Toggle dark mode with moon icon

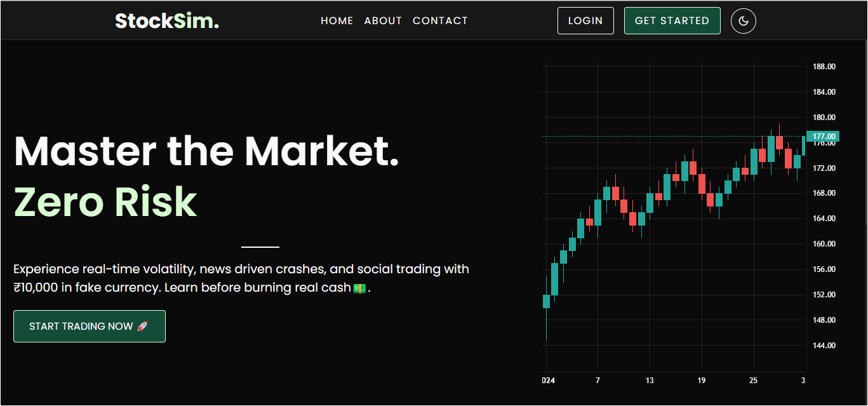pos(744,21)
